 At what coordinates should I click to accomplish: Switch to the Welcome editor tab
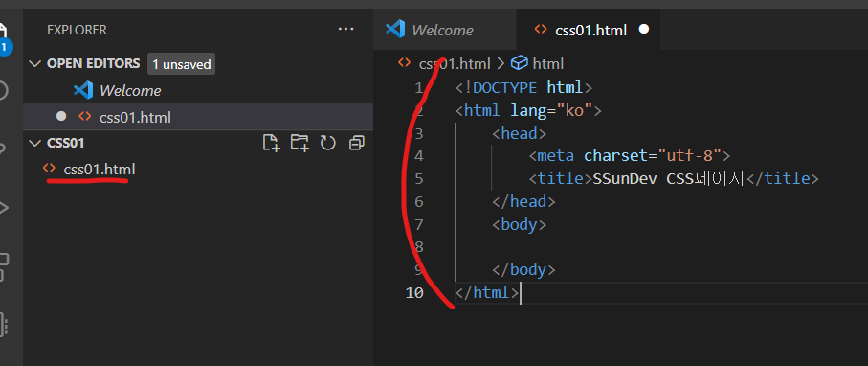444,30
